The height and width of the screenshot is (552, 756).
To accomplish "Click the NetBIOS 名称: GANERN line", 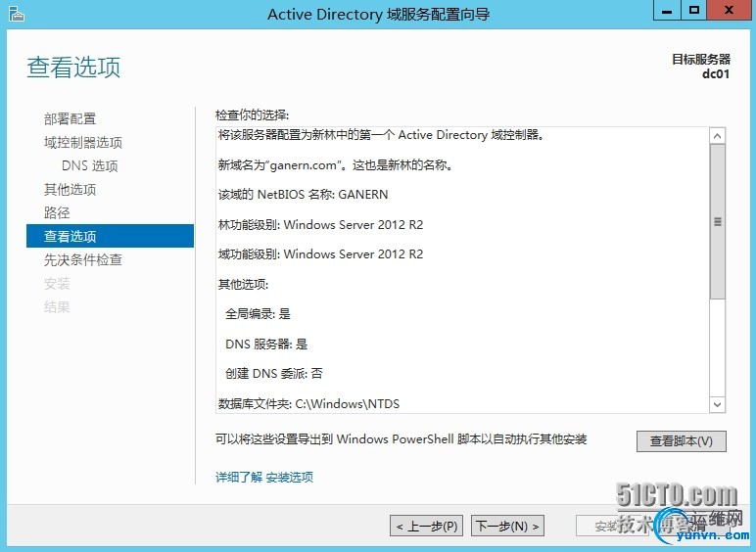I will point(303,195).
